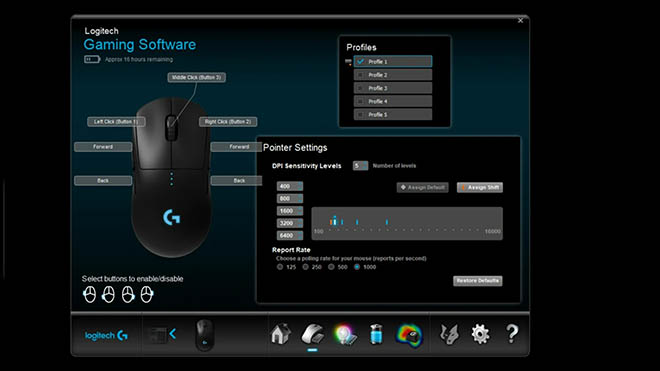Click the Middle Click (Button 3) label
This screenshot has height=371, width=660.
pos(197,77)
